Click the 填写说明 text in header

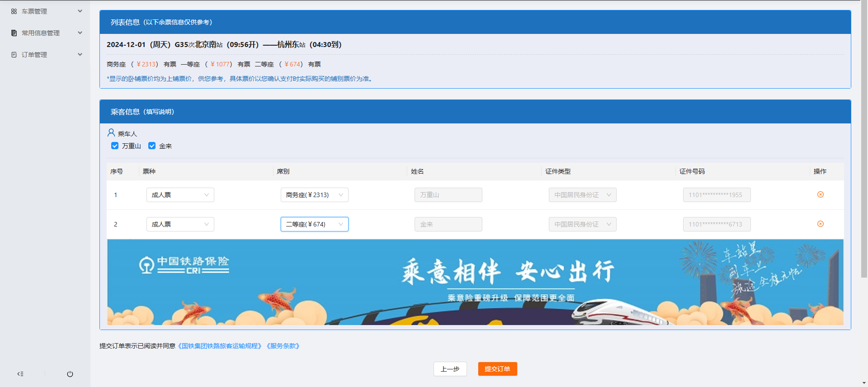(x=160, y=112)
